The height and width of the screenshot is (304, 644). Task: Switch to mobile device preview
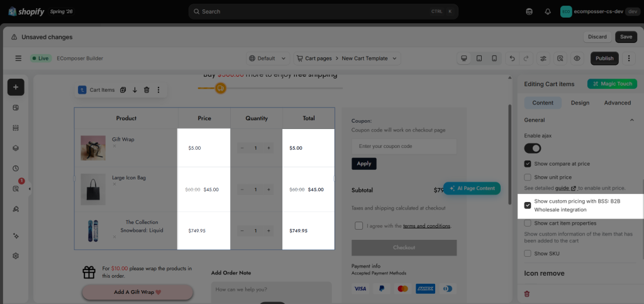[494, 59]
